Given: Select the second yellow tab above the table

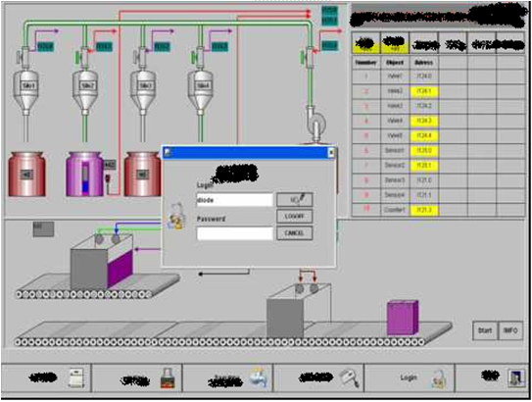Looking at the screenshot, I should (395, 43).
